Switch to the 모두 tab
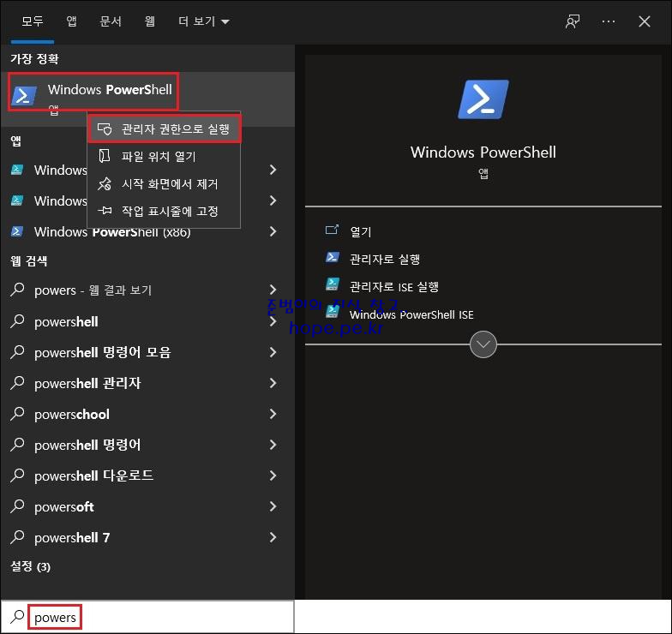 (x=33, y=21)
